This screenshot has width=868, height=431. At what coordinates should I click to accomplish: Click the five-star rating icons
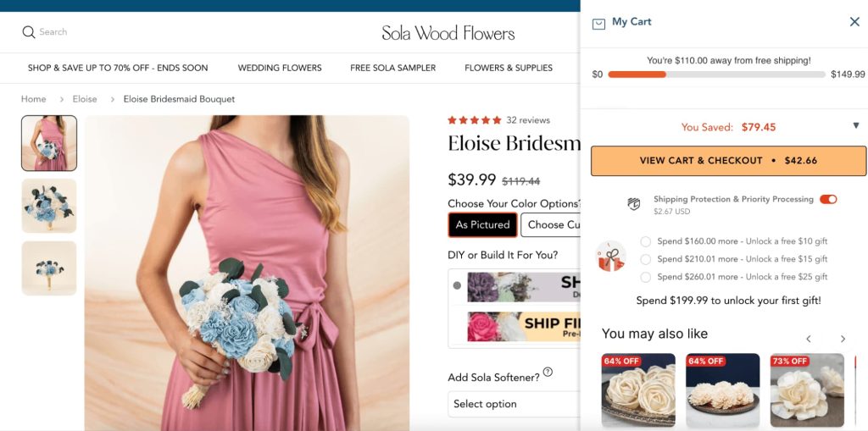pyautogui.click(x=475, y=120)
